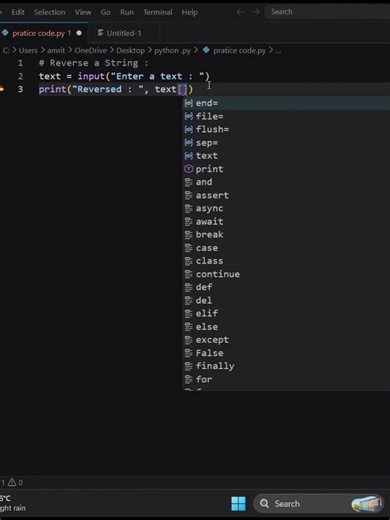This screenshot has height=520, width=390.
Task: Click the Untitled-1 tab file icon
Action: (x=100, y=33)
